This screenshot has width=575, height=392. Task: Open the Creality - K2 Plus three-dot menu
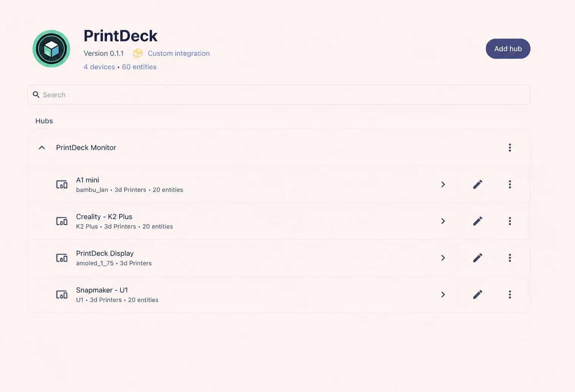pos(510,221)
